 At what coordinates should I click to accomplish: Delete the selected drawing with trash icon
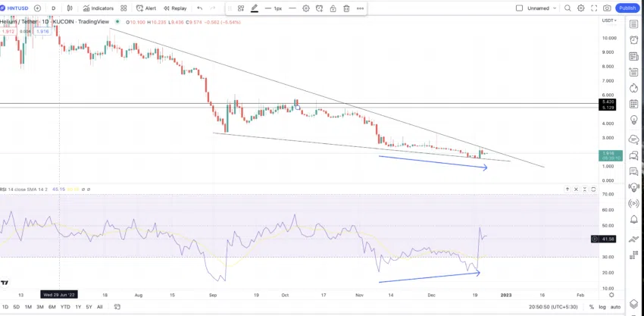coord(347,8)
